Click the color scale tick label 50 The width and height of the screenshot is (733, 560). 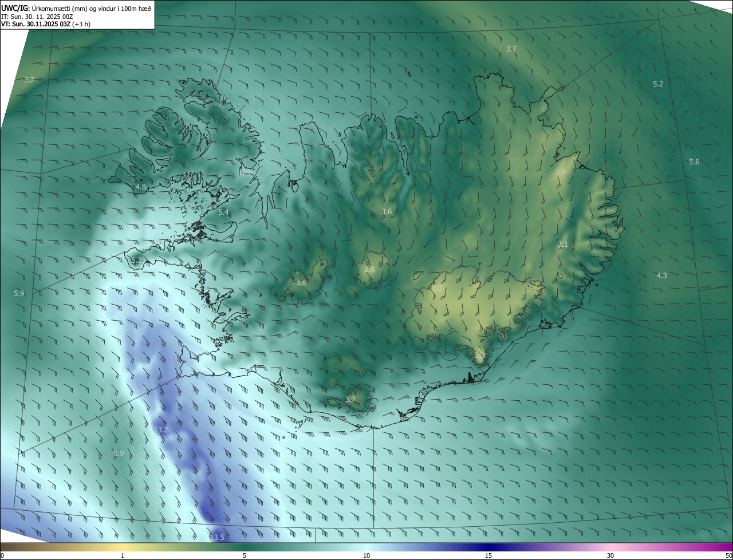tap(728, 555)
